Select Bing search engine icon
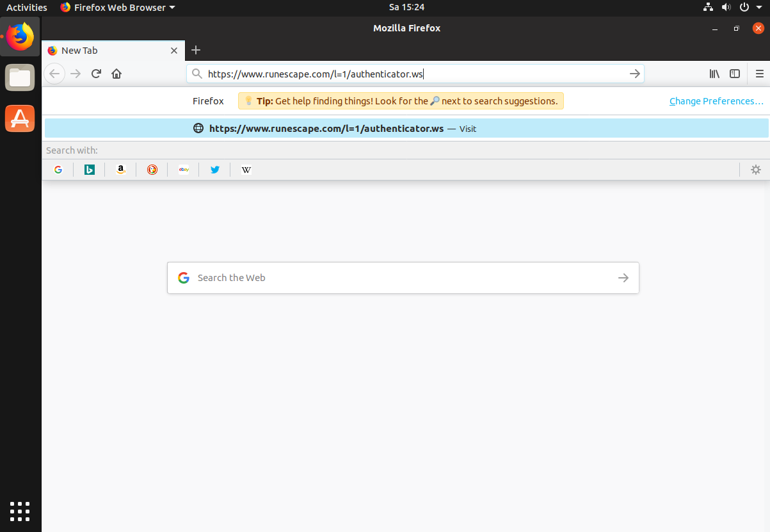 tap(90, 170)
